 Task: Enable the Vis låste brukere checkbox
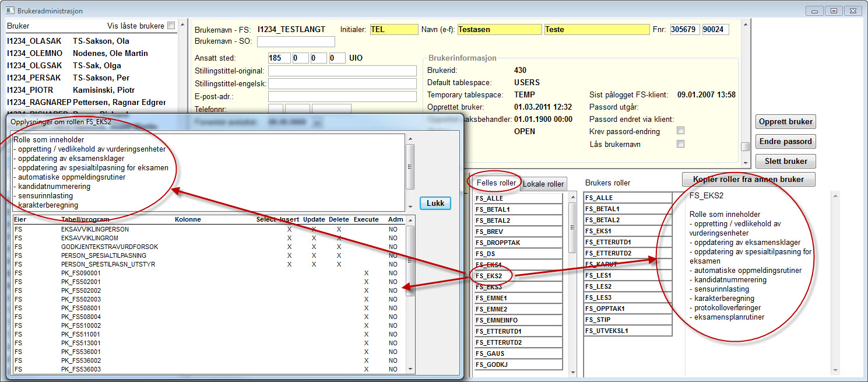tap(171, 26)
